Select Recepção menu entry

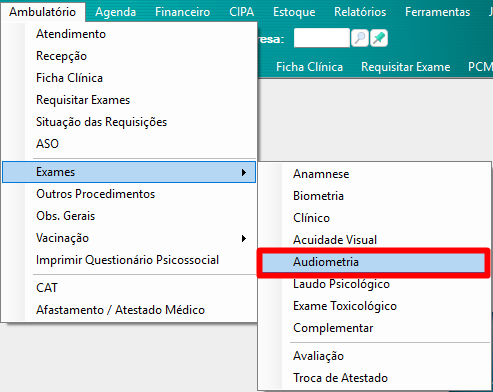pyautogui.click(x=61, y=56)
